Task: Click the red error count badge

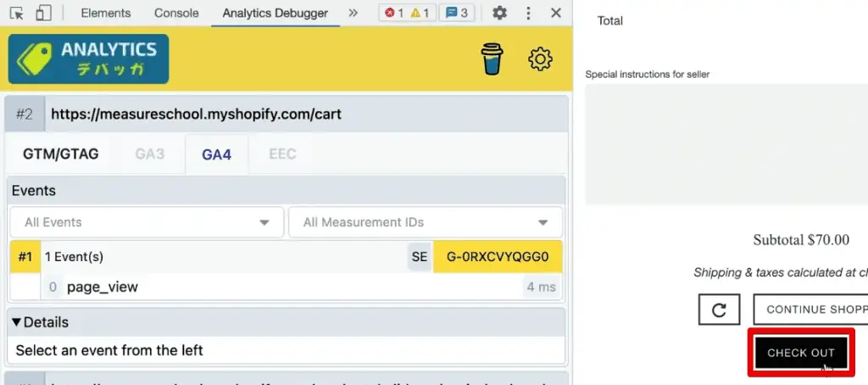Action: point(395,13)
